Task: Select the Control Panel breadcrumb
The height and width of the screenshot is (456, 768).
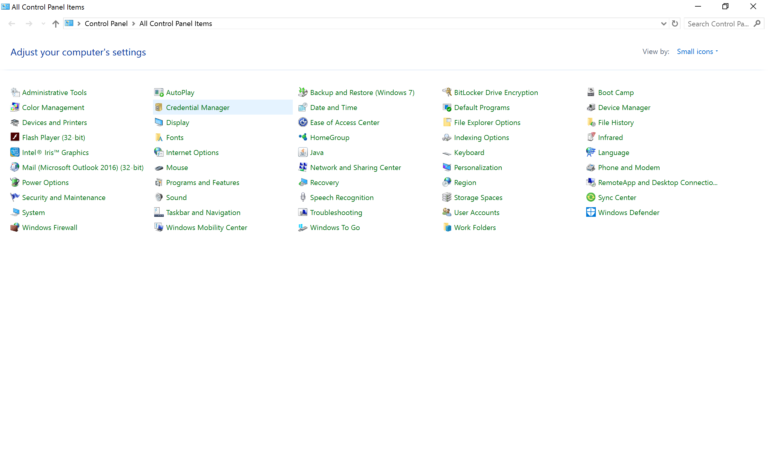Action: pyautogui.click(x=106, y=24)
